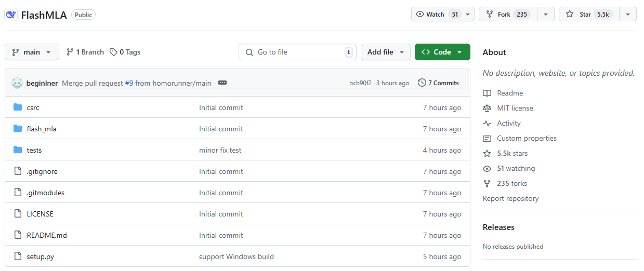Expand the Fork options arrow
Viewport: 644px width, 271px height.
point(545,15)
